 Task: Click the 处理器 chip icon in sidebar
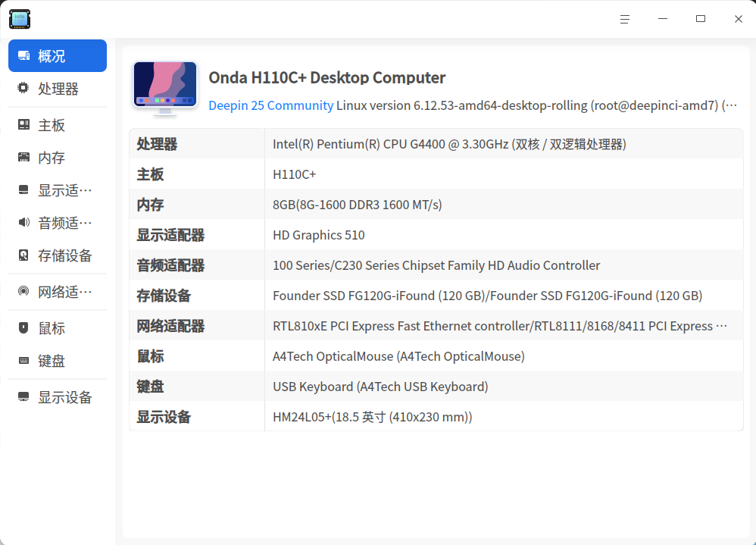coord(23,88)
